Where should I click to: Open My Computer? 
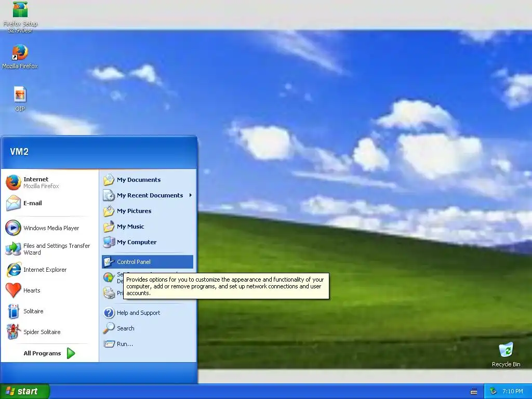tap(148, 242)
